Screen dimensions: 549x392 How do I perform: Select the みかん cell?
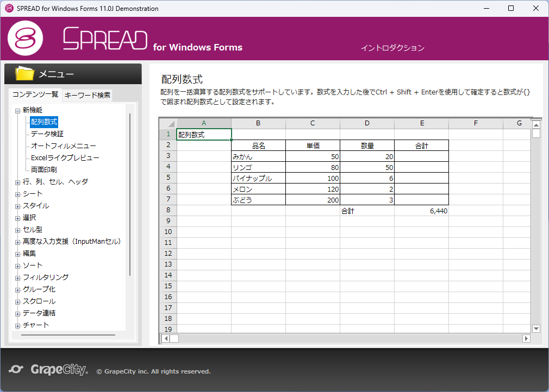[x=258, y=156]
